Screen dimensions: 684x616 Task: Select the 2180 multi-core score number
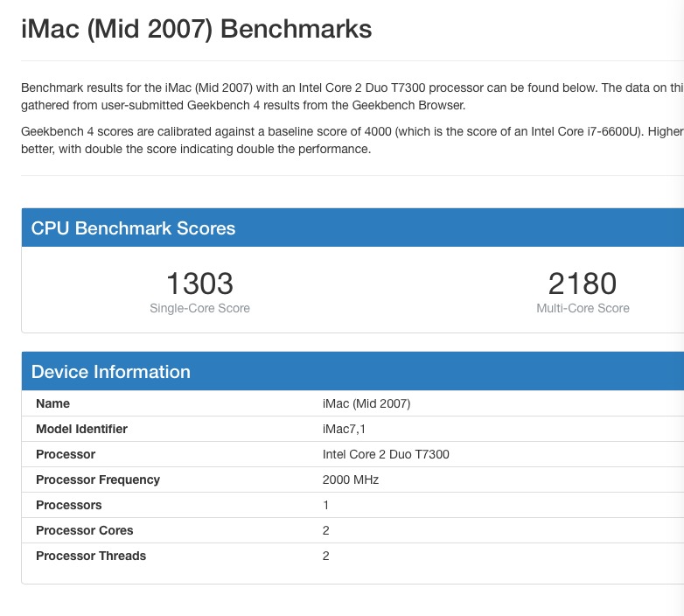click(x=583, y=283)
